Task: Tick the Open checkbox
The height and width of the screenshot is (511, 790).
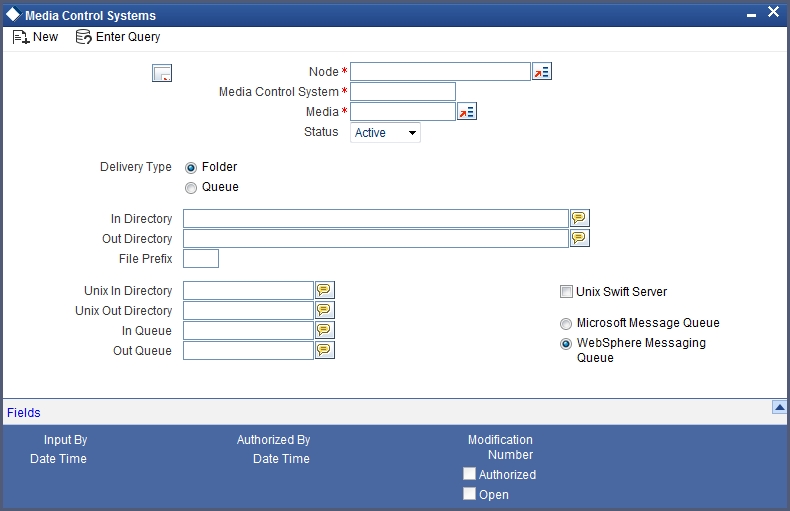Action: [470, 494]
